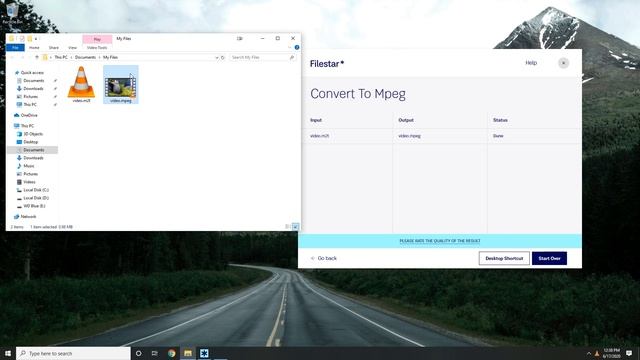This screenshot has width=640, height=360.
Task: Open Downloads folder under This PC
Action: (x=33, y=158)
